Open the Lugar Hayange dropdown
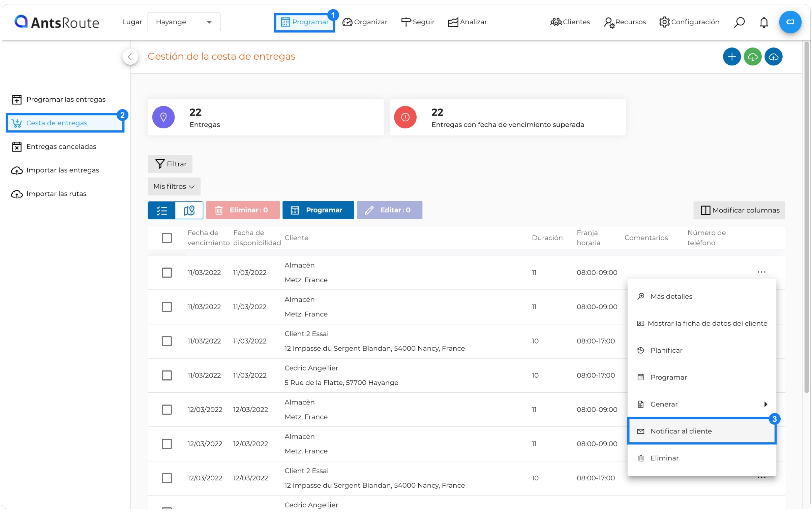Screen dimensions: 812x513 coord(184,22)
